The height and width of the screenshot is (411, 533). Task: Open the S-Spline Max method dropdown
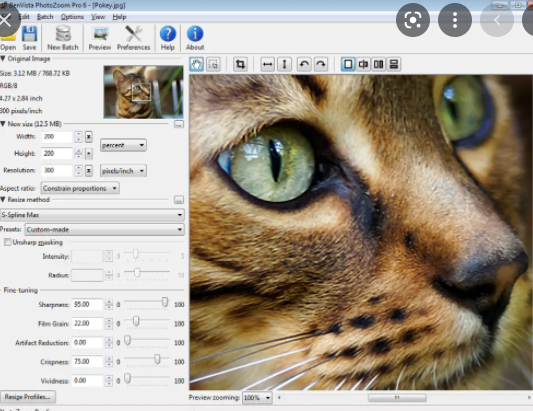click(92, 215)
